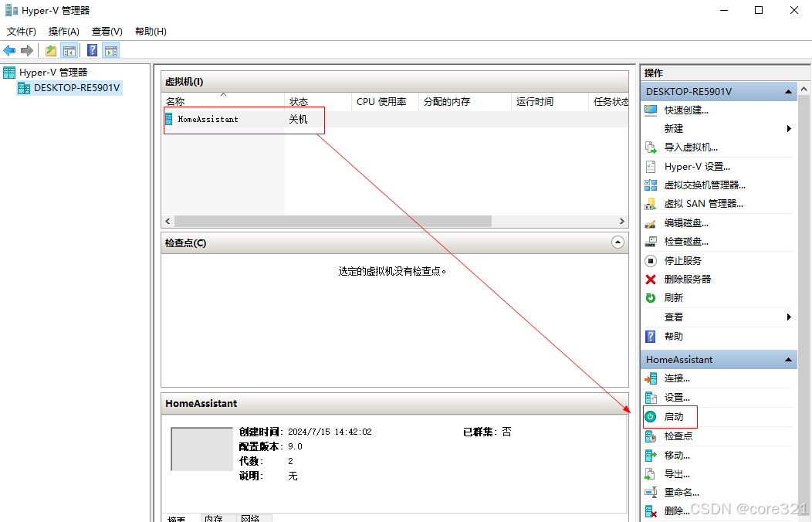
Task: Click the Hyper-V 设置... action label
Action: (697, 167)
